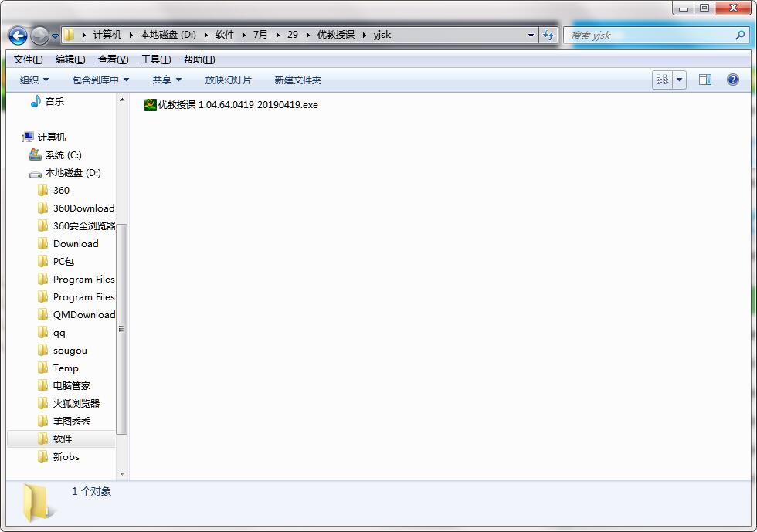Open the 共享 dropdown
The image size is (757, 532).
click(x=167, y=80)
